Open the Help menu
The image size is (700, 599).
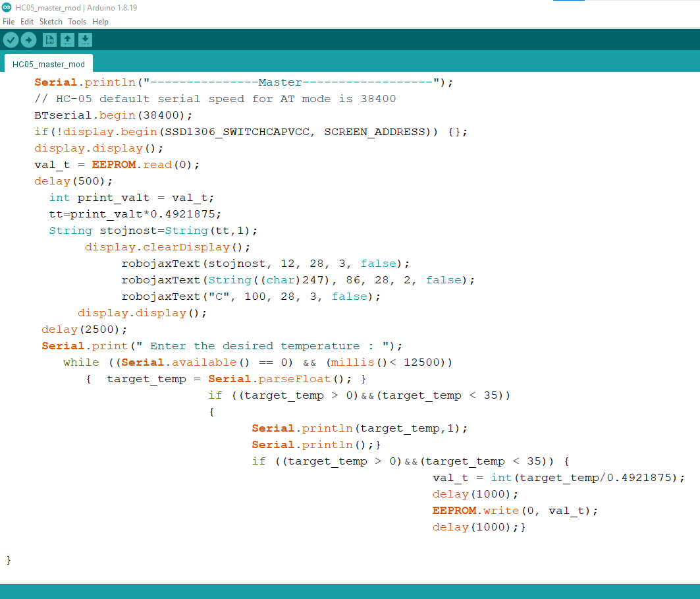(x=101, y=22)
